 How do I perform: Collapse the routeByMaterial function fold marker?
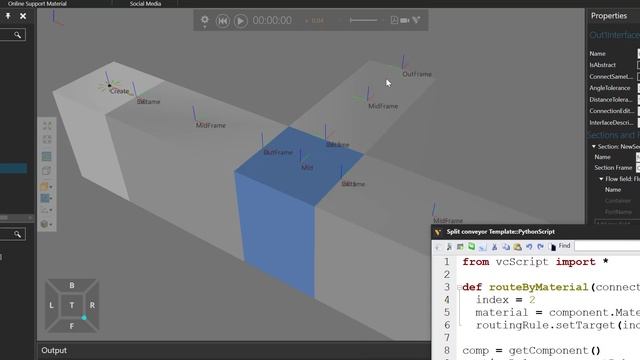coord(459,287)
